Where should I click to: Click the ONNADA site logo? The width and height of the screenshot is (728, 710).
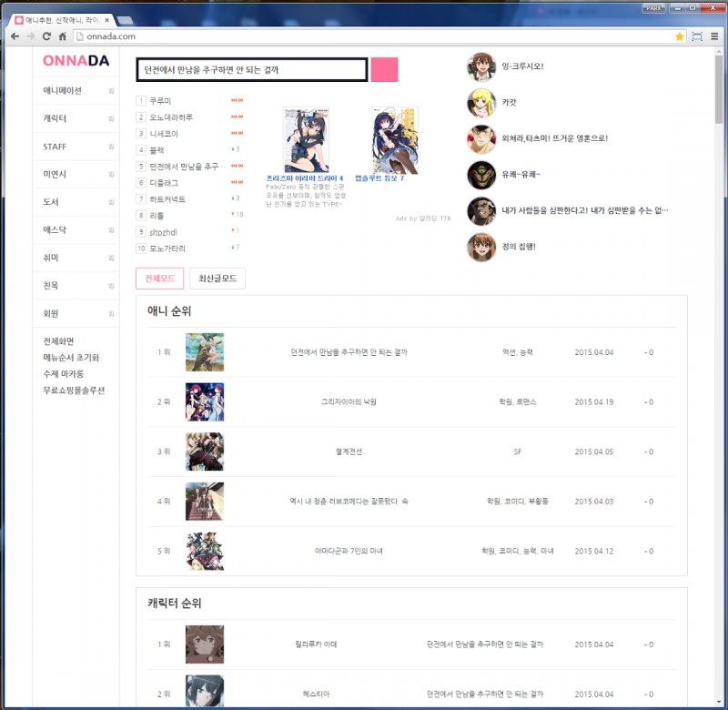point(76,61)
